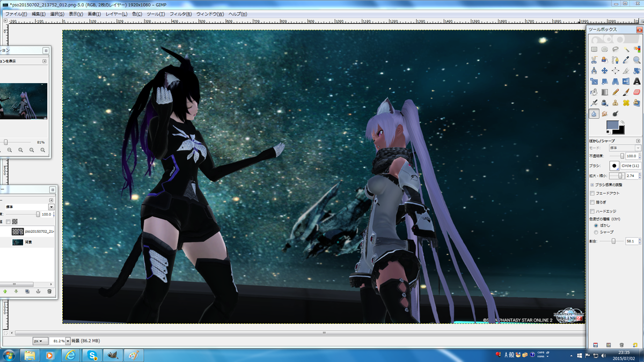Enable the 揺らぎ jitter checkbox
This screenshot has height=362, width=644.
(x=592, y=202)
